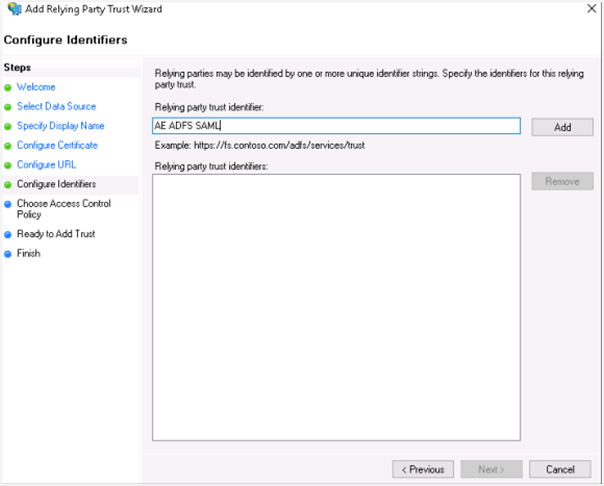Click the blue bullet beside Finish

[8, 254]
